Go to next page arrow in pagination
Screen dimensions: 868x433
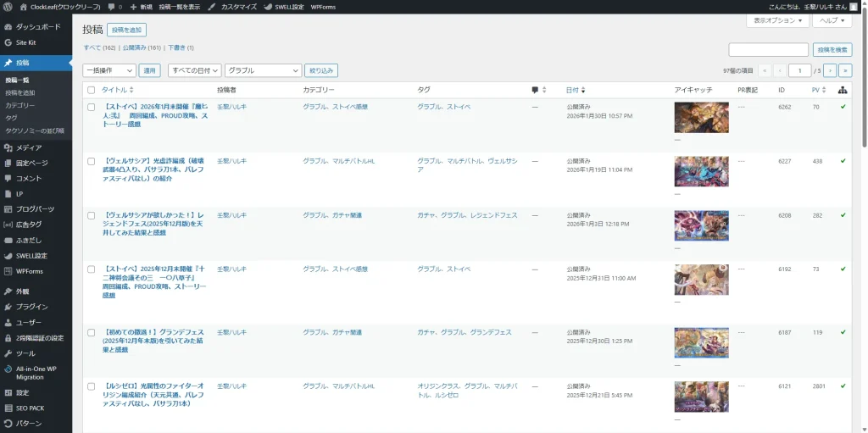(x=830, y=71)
